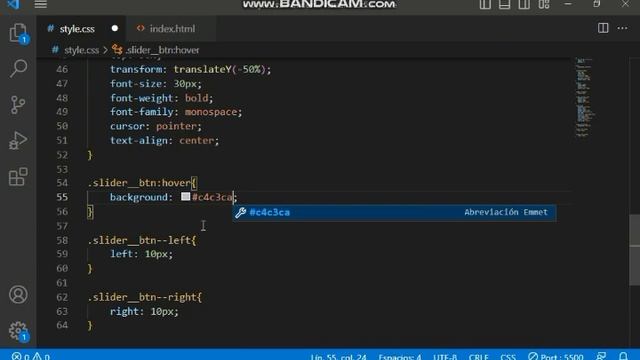Click .slider__btn:hover breadcrumb item
Image resolution: width=640 pixels, height=360 pixels.
coord(162,50)
